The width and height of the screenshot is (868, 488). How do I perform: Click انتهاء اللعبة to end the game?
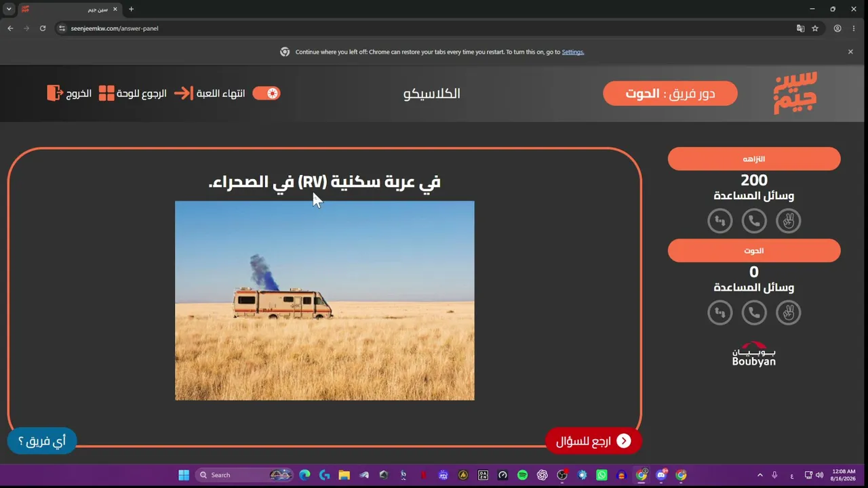point(210,94)
